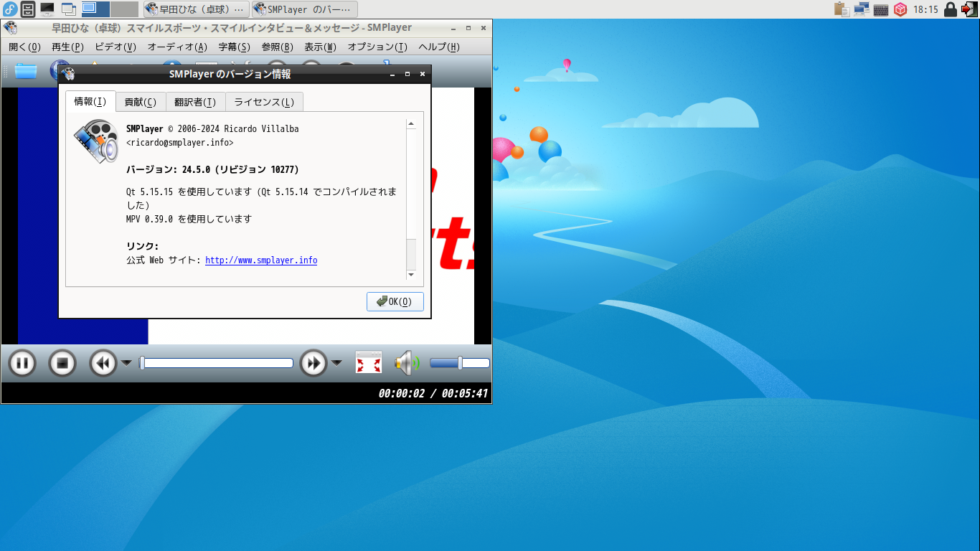Minimize the main SMPlayer window
The width and height of the screenshot is (980, 551).
[454, 28]
